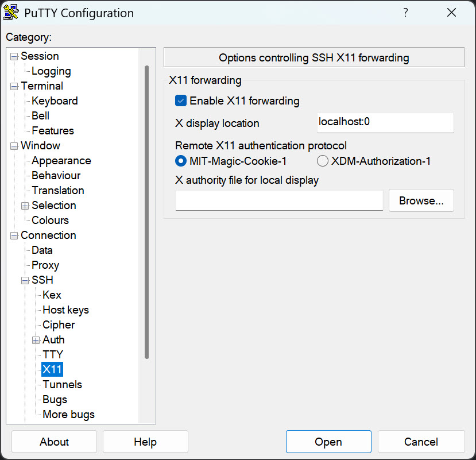Select Colours in the category tree
Viewport: 476px width, 460px height.
[x=50, y=221]
